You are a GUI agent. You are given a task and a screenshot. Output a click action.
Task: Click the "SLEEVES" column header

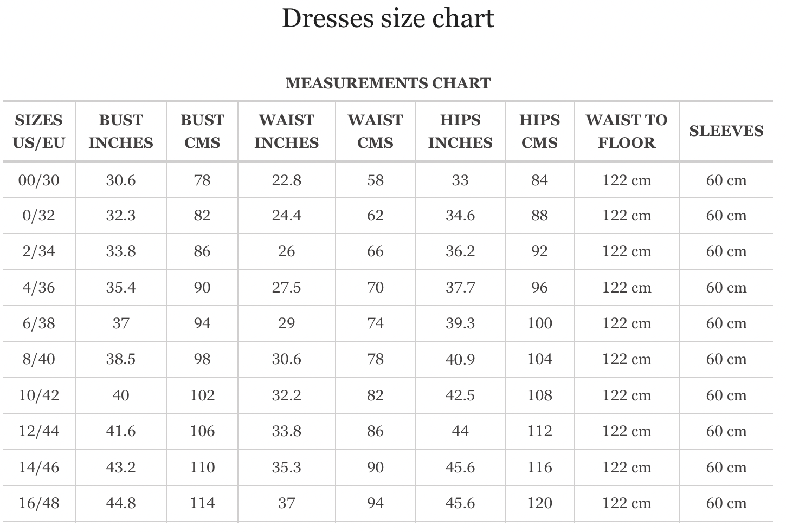pos(726,131)
